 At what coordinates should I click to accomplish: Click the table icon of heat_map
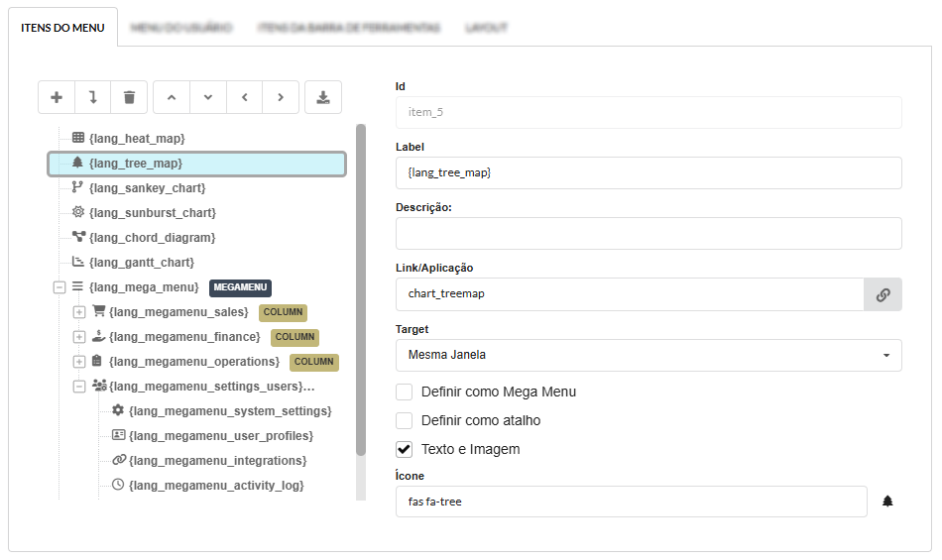[x=78, y=138]
